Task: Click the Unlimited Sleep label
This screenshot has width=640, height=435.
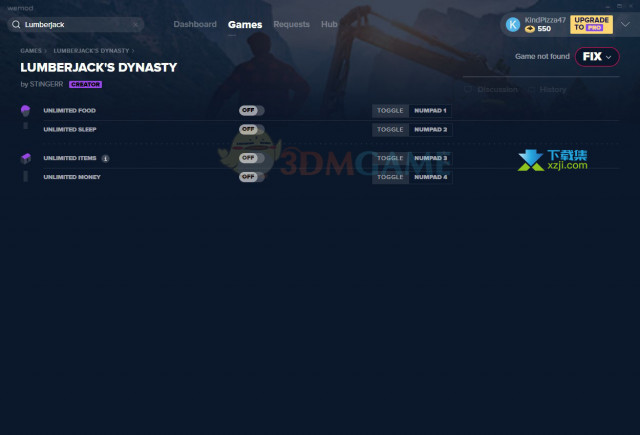Action: point(70,129)
